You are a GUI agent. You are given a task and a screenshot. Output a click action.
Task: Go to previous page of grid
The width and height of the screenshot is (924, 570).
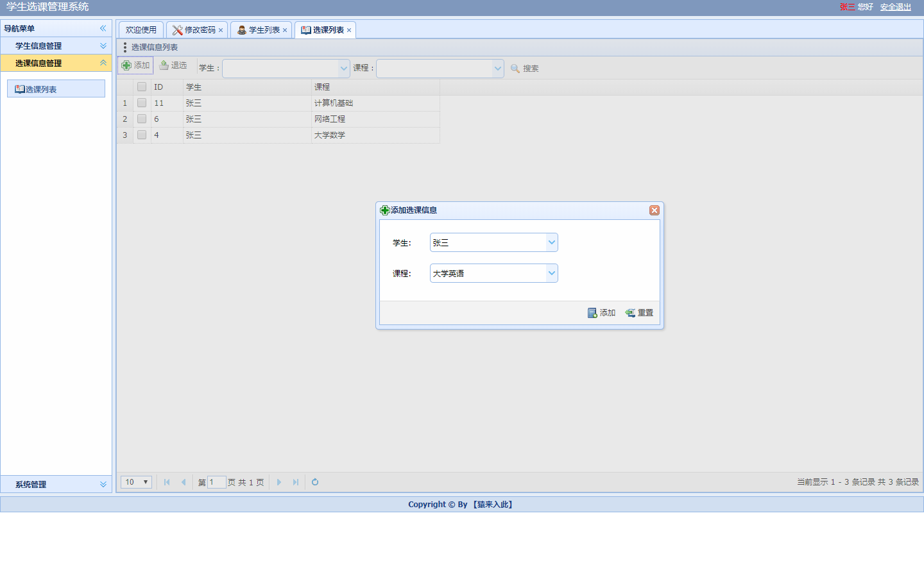(x=184, y=482)
